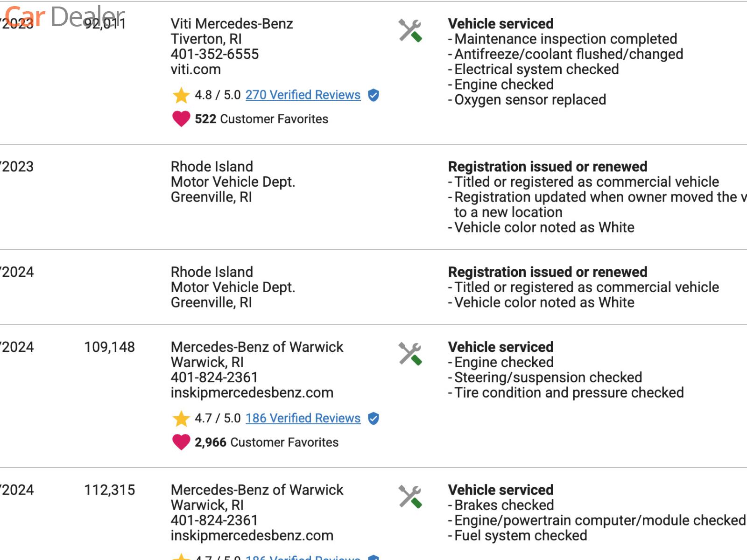Click the 109,148 mileage entry

109,347
